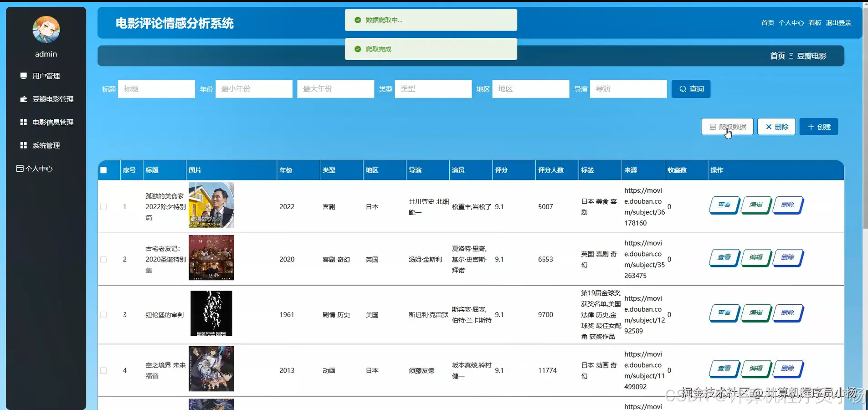Click the 首页 breadcrumb link

(x=778, y=56)
